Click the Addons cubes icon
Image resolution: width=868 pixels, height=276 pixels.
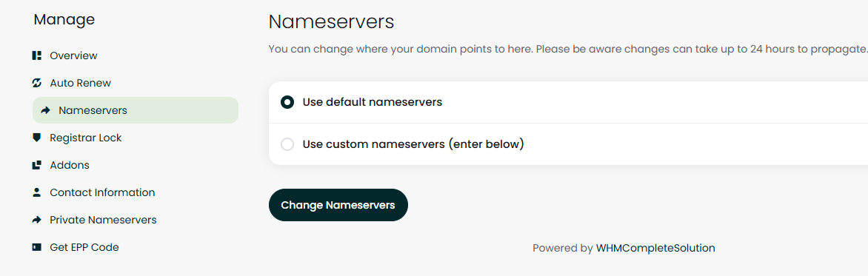pyautogui.click(x=37, y=166)
